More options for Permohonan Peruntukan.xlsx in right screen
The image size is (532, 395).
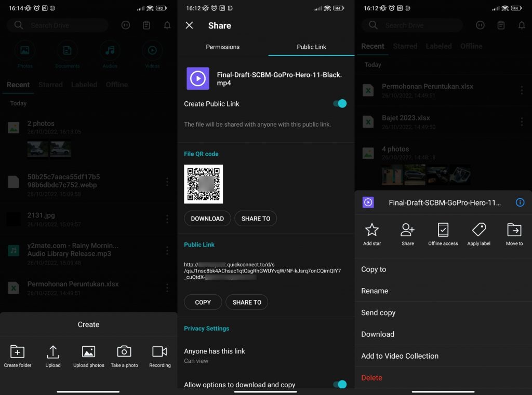(522, 90)
